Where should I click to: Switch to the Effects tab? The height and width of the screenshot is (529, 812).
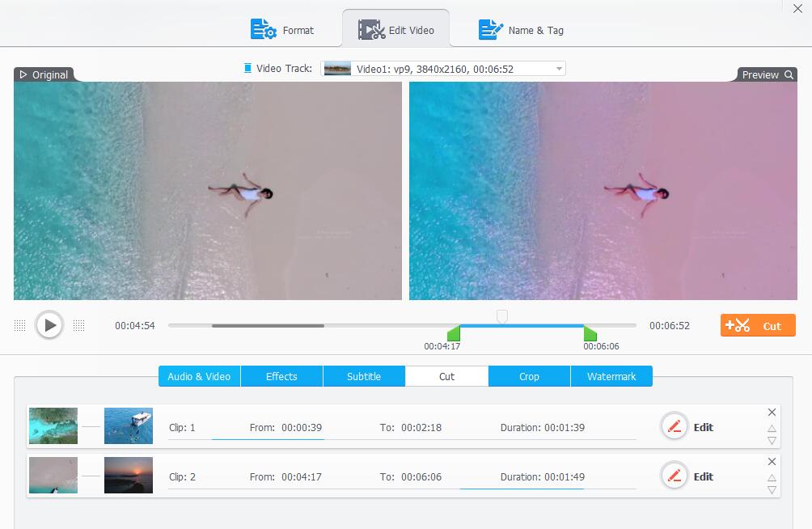pos(281,376)
